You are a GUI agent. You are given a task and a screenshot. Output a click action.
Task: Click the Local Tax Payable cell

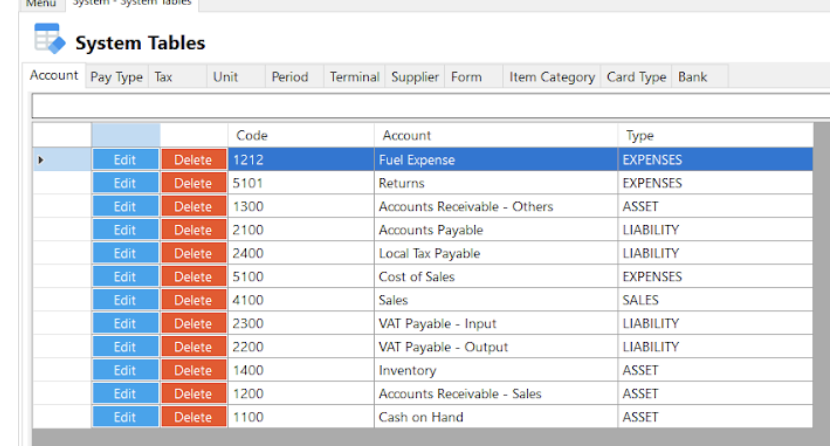(496, 253)
